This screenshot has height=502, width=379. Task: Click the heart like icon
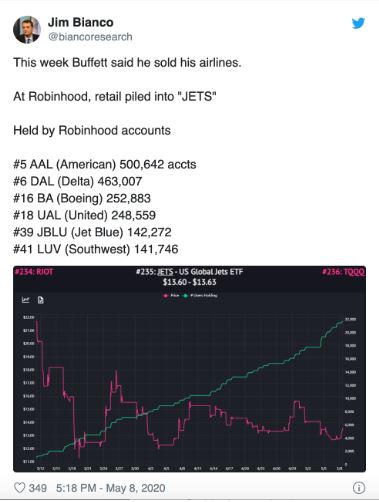tap(19, 488)
